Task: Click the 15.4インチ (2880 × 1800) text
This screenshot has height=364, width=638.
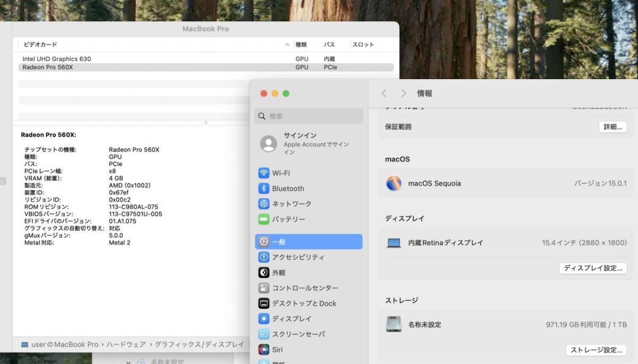Action: 584,243
